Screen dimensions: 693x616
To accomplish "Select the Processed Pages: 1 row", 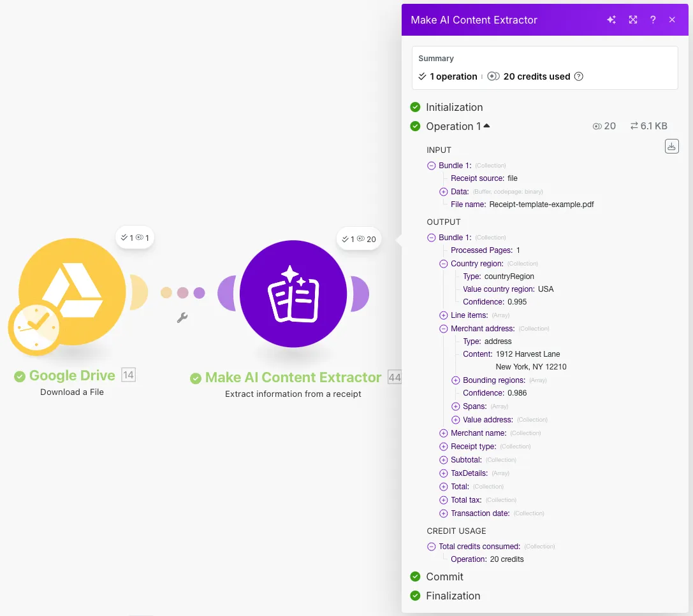I will pyautogui.click(x=485, y=250).
